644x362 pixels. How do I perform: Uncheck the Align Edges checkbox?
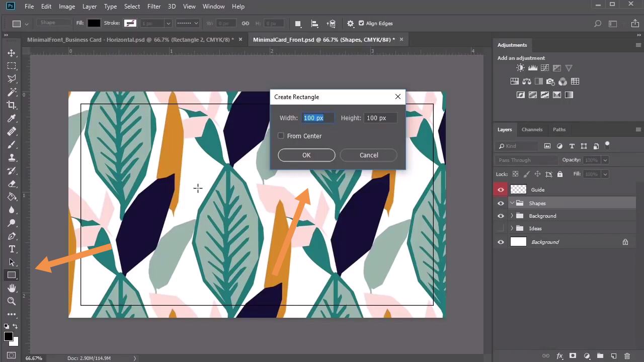pyautogui.click(x=361, y=23)
